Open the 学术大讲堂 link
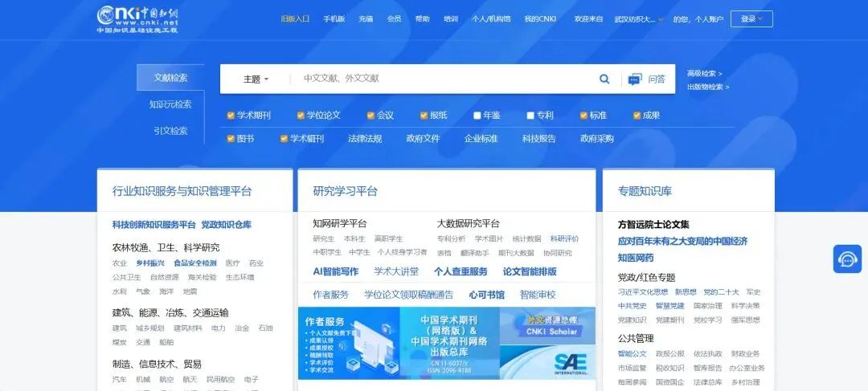 click(x=396, y=271)
